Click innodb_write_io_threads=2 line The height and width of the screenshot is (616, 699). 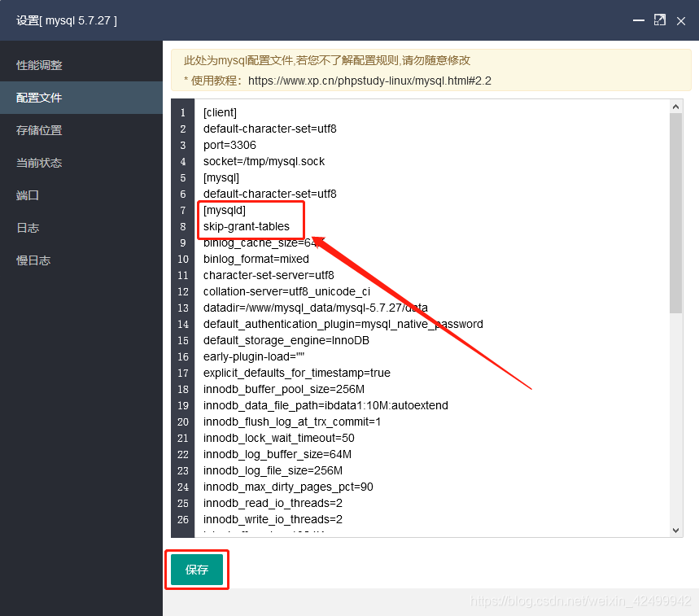[x=273, y=519]
